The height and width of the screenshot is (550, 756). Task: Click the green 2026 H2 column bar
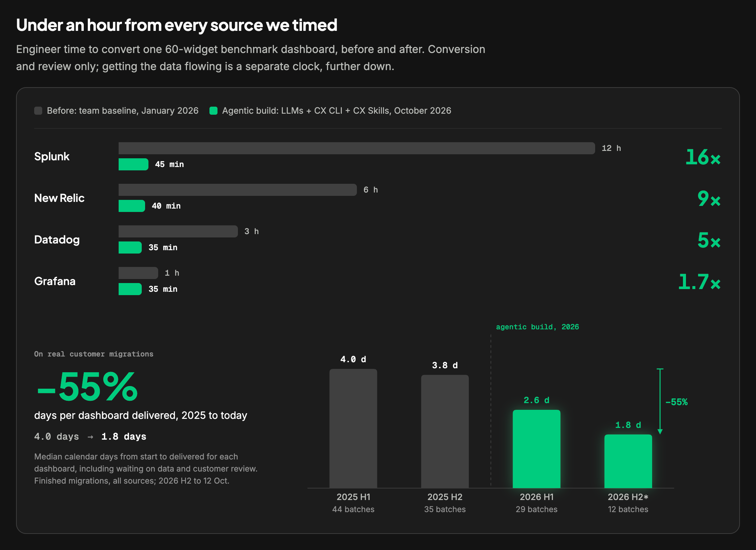point(628,461)
